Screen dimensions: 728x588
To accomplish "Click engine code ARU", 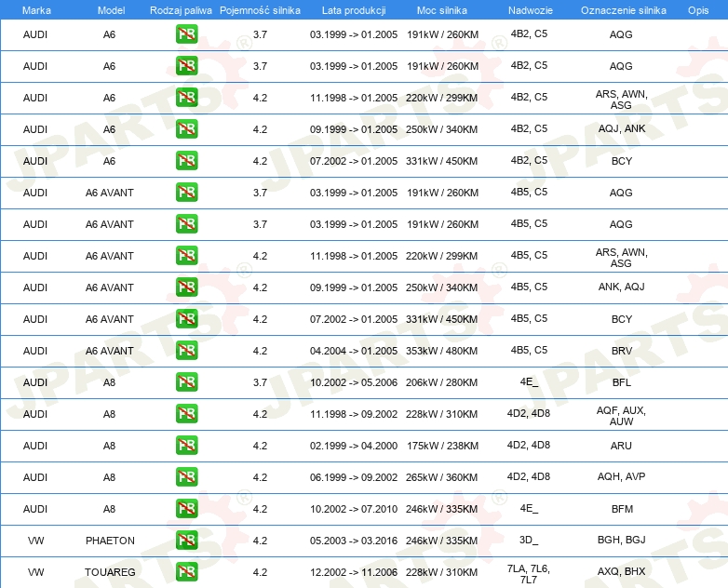I will [621, 446].
